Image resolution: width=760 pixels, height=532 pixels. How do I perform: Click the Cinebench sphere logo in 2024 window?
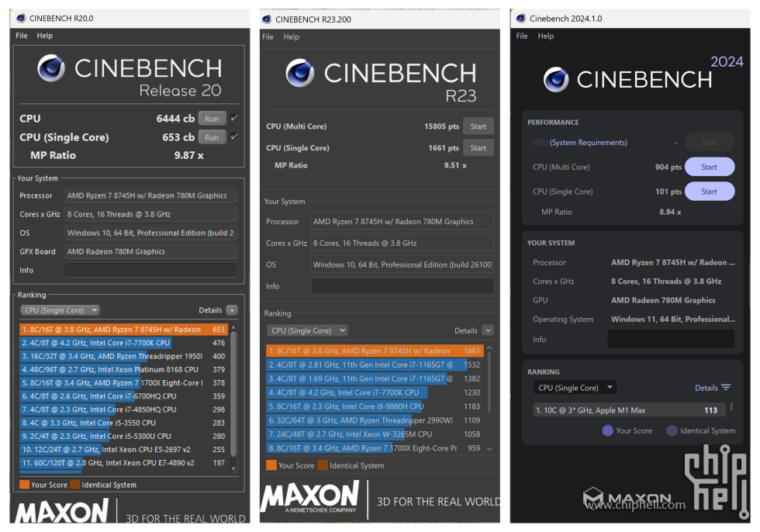point(557,79)
